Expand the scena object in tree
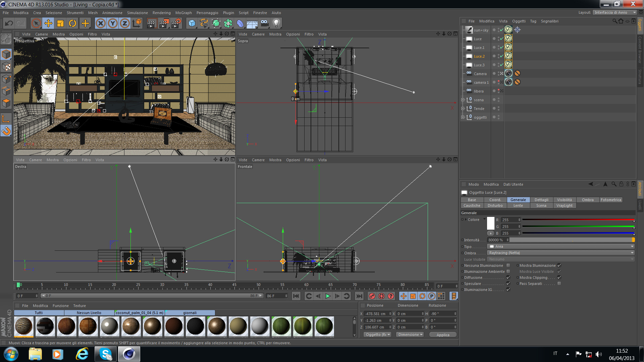The height and width of the screenshot is (362, 644). (x=463, y=100)
